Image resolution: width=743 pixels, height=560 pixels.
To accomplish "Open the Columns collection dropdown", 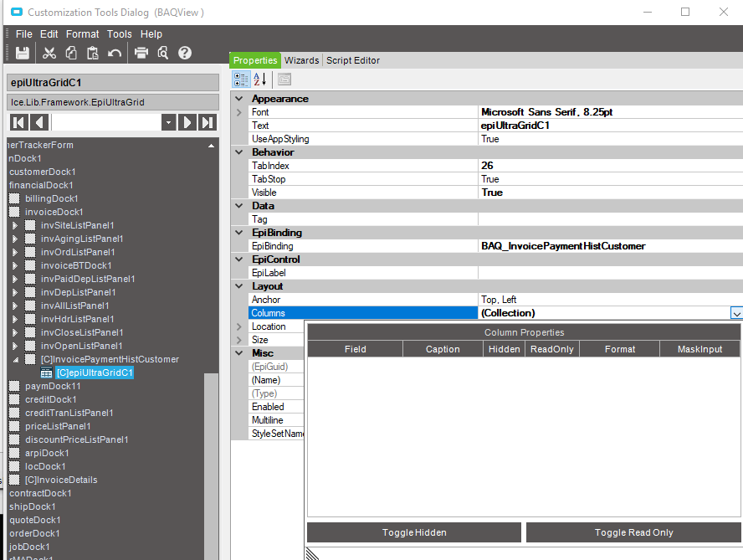I will 736,313.
